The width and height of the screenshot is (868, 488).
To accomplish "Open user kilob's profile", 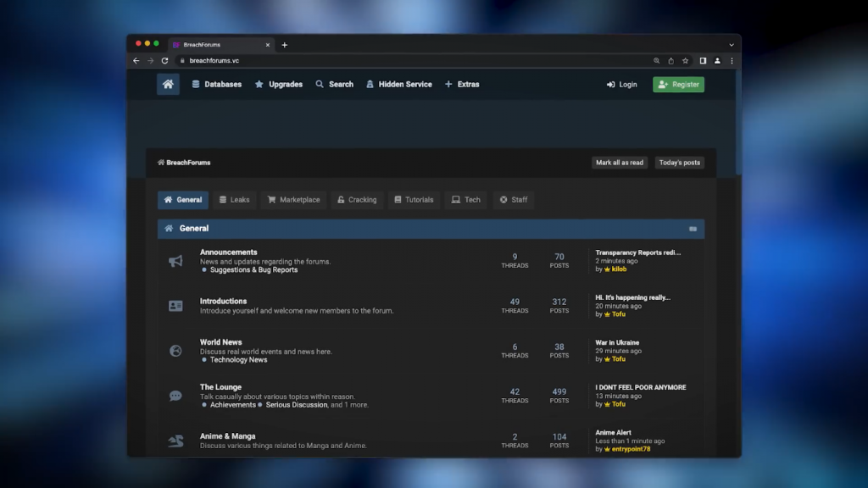I will tap(619, 269).
